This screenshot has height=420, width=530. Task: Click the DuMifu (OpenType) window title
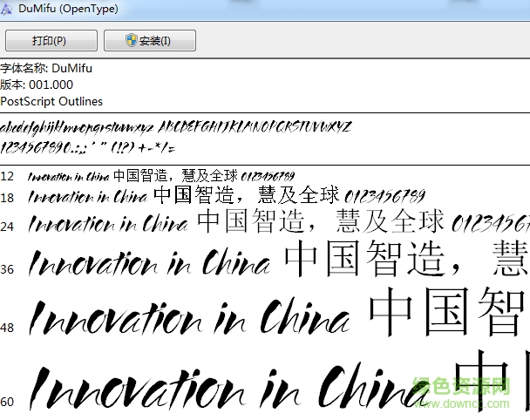pos(68,9)
